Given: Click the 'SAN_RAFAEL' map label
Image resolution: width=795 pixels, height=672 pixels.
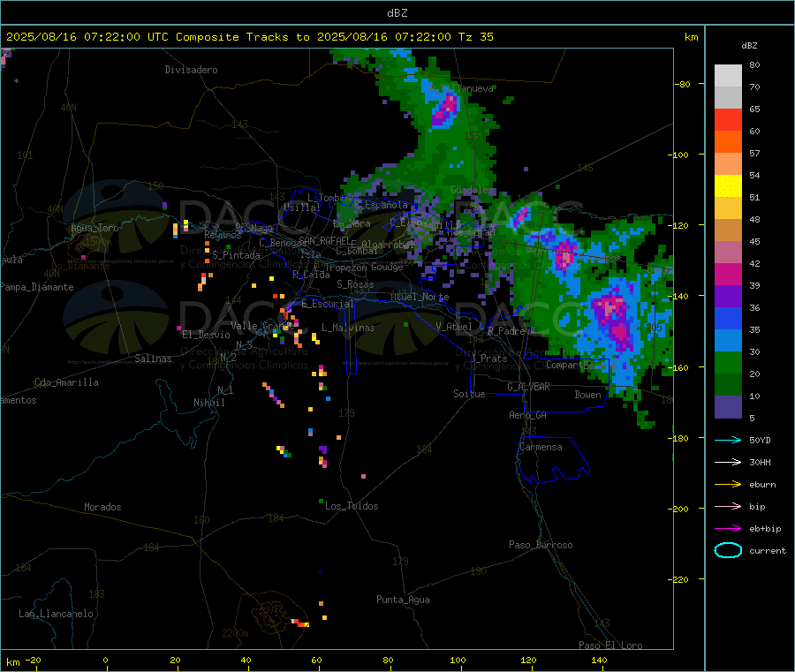Looking at the screenshot, I should [324, 240].
